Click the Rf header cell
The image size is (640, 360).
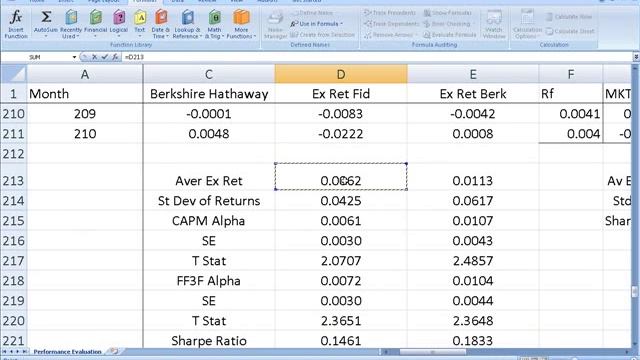coord(571,93)
